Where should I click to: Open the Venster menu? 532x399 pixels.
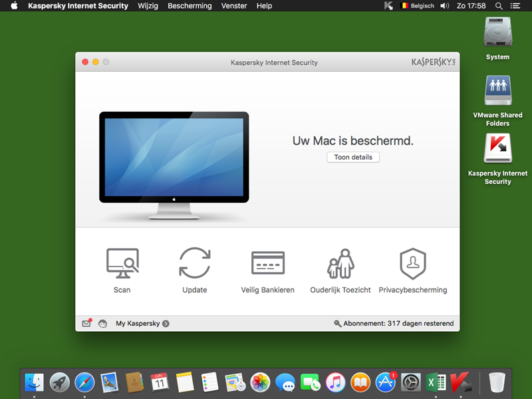pos(233,6)
